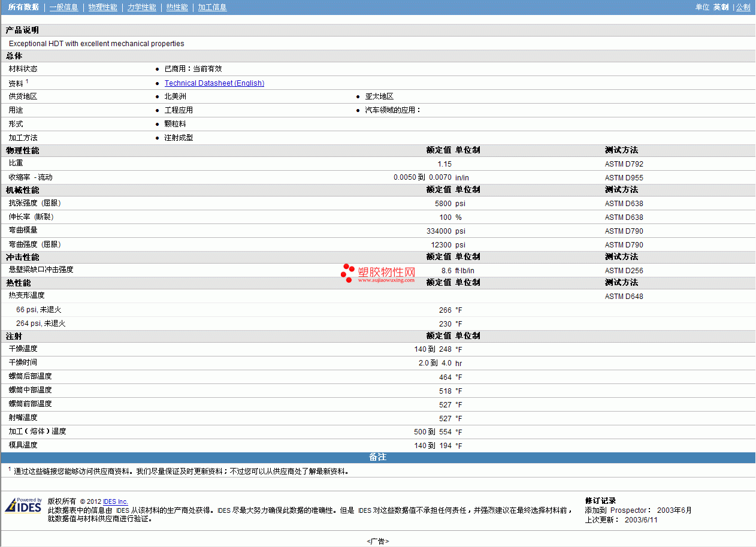Viewport: 756px width, 547px height.
Task: Switch to the 一般信息 tab
Action: (63, 7)
